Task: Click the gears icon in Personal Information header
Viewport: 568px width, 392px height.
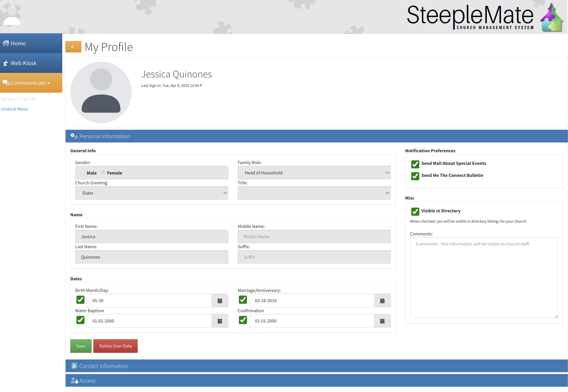Action: (74, 136)
